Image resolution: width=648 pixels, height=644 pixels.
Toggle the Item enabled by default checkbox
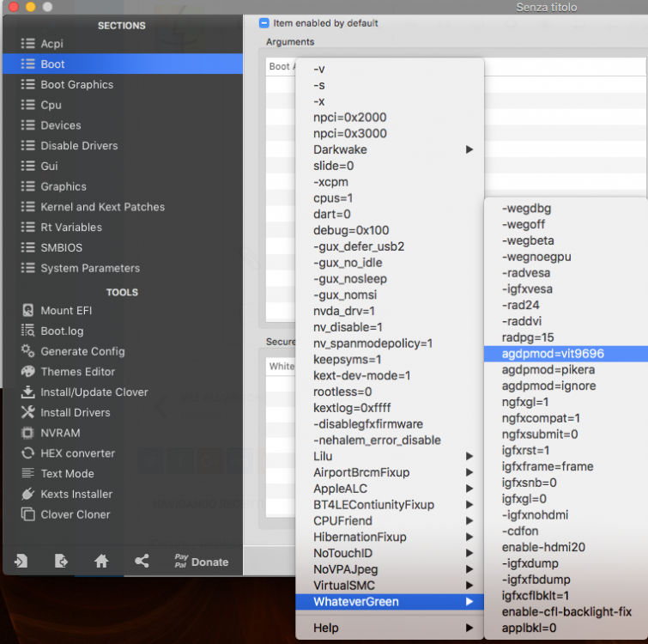coord(263,23)
